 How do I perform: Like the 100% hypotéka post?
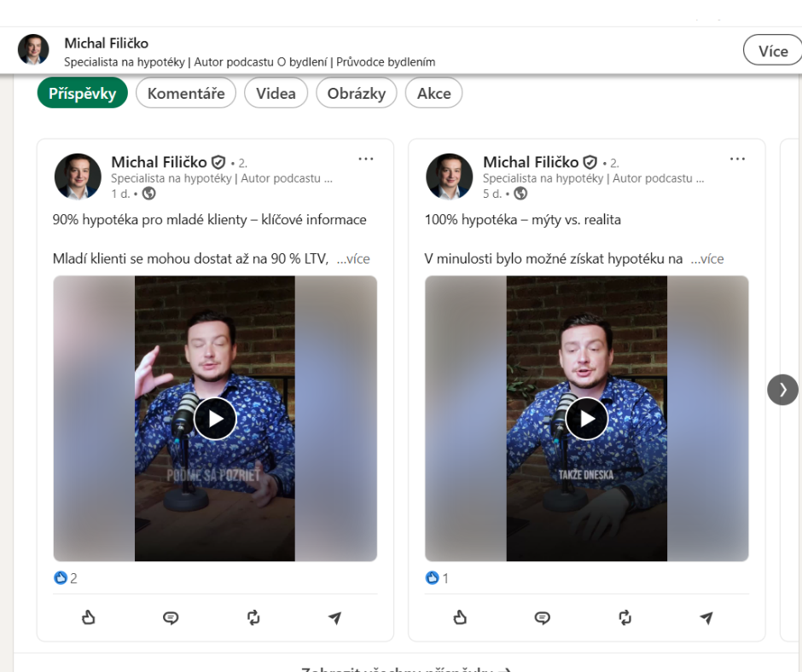pyautogui.click(x=461, y=617)
